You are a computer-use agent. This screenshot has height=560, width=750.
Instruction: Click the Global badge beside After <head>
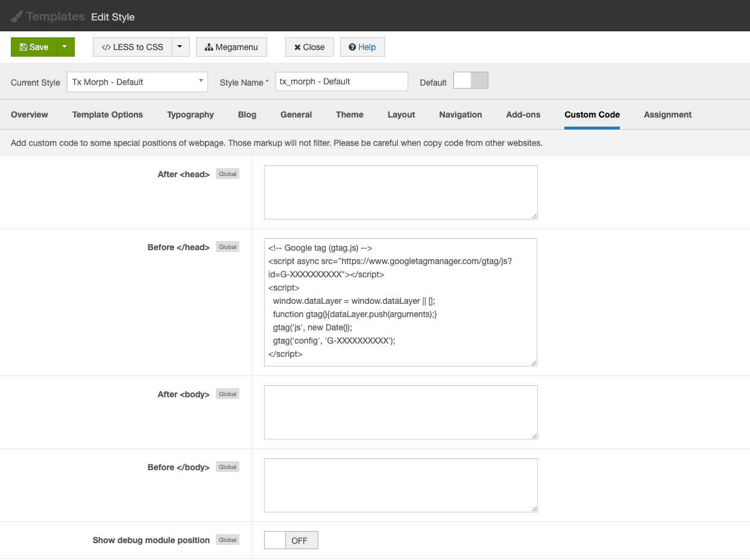point(228,174)
